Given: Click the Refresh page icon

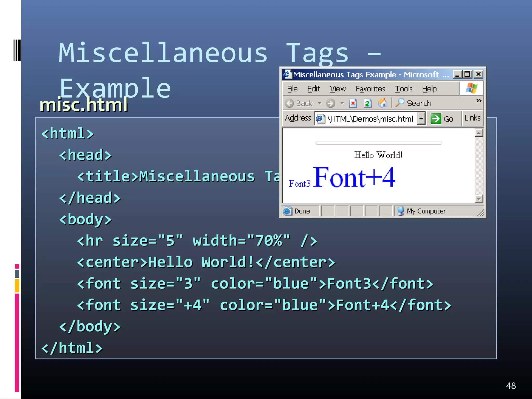Looking at the screenshot, I should coord(367,103).
